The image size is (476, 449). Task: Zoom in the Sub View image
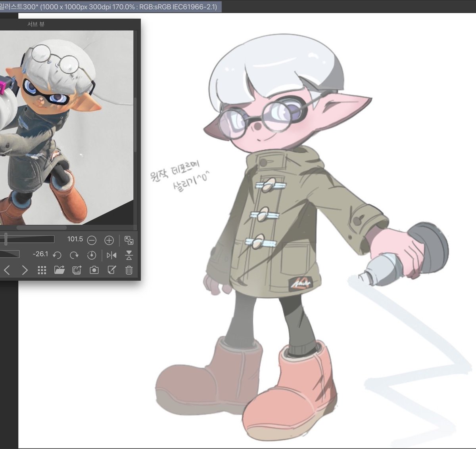(109, 240)
